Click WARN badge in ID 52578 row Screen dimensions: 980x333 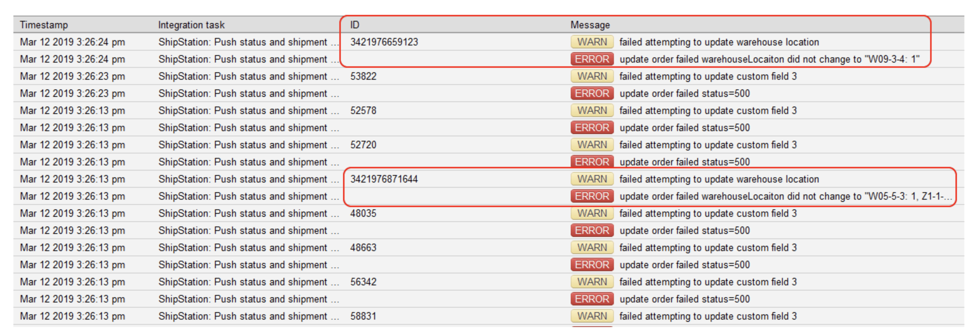592,111
